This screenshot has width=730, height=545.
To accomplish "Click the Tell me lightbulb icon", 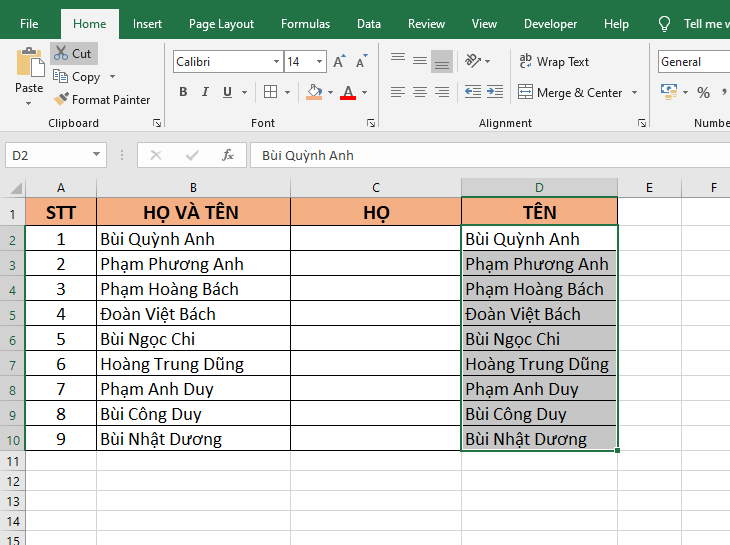I will tap(664, 24).
